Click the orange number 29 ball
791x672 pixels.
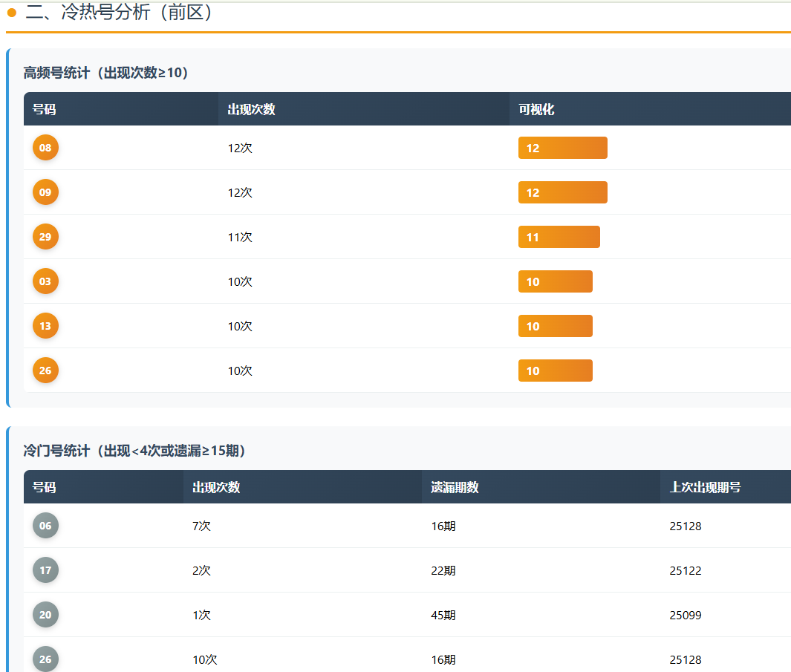45,237
